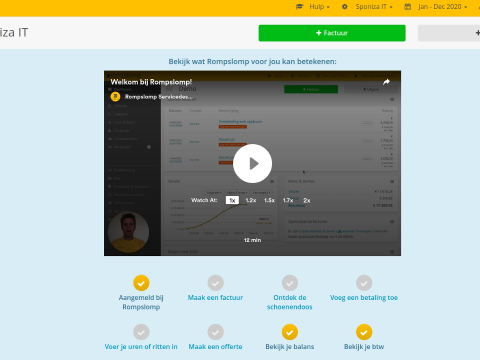Select 1.5x watch speed
The height and width of the screenshot is (360, 480).
pyautogui.click(x=269, y=200)
